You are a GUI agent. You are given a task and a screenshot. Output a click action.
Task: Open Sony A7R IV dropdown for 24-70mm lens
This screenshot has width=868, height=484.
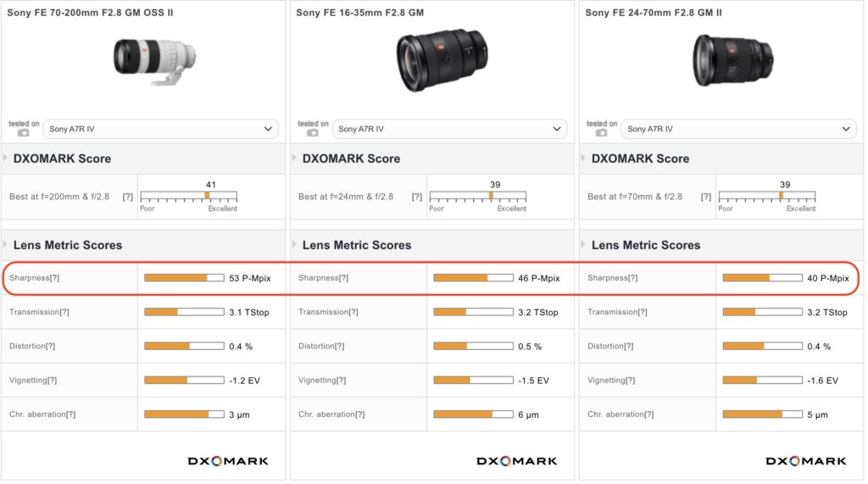tap(738, 129)
